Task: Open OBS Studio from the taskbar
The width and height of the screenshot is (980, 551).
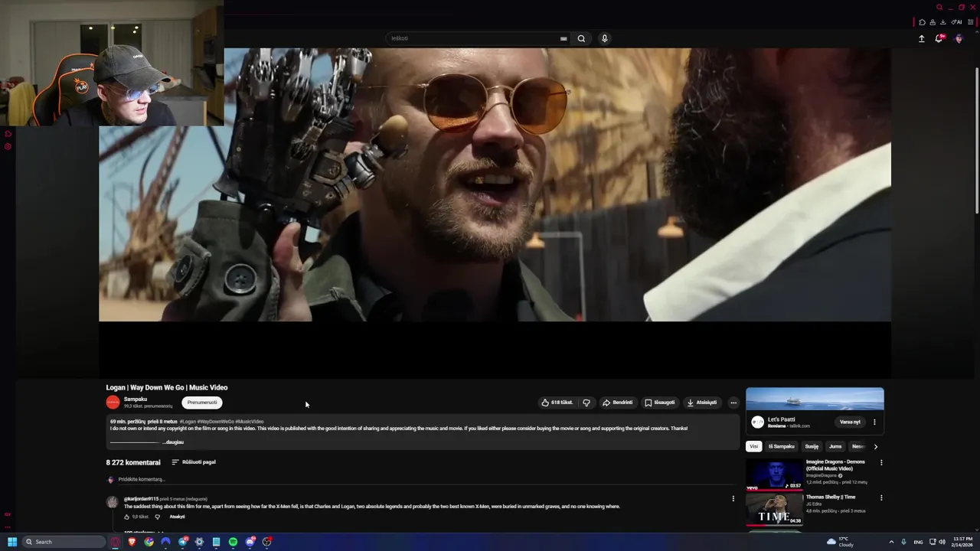Action: tap(266, 542)
